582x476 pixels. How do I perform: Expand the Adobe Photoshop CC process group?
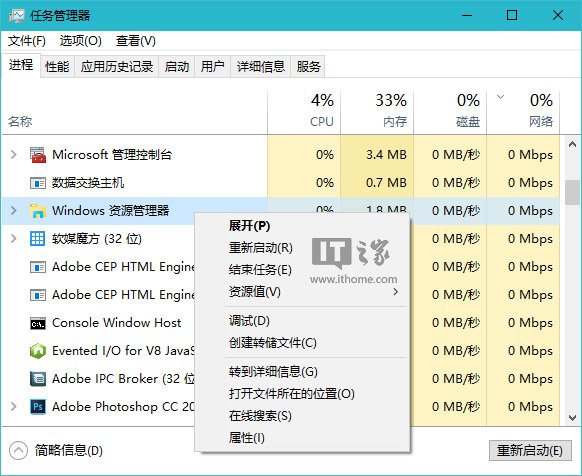point(14,406)
